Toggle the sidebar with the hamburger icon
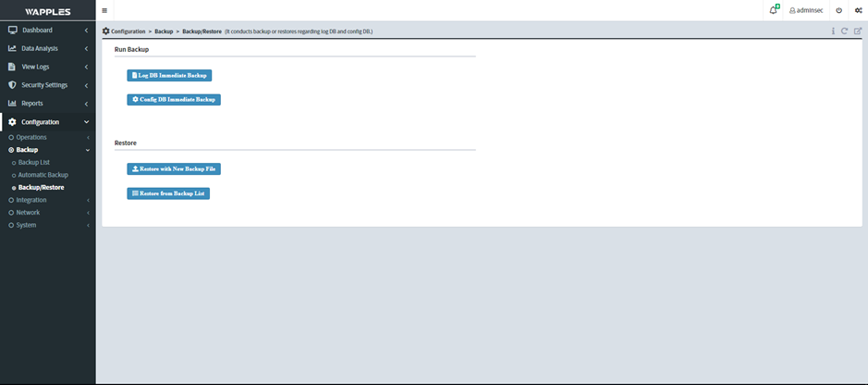Image resolution: width=868 pixels, height=385 pixels. coord(104,10)
